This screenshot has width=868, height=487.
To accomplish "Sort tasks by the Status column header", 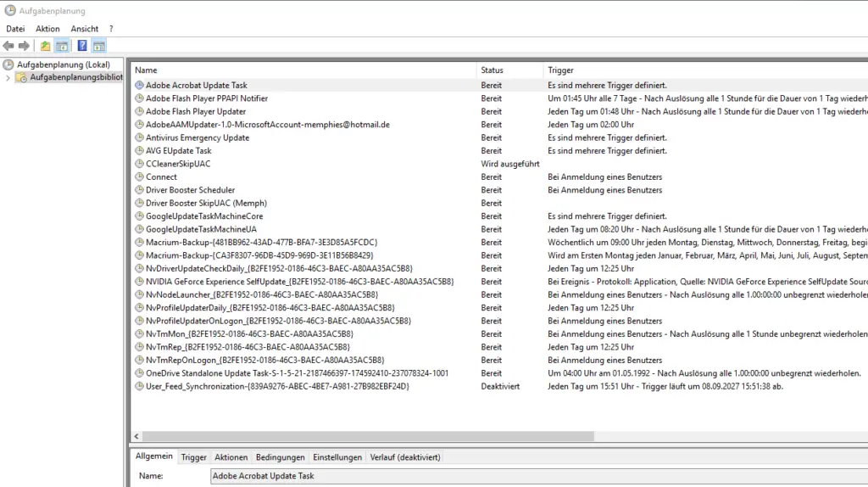I will tap(492, 70).
